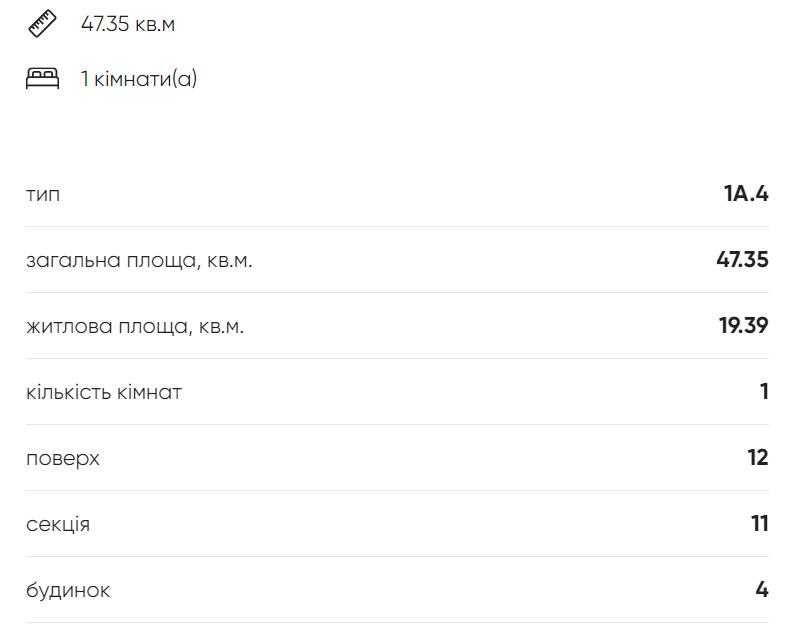The image size is (805, 641).
Task: Select the "1 кімнати(а)" text
Action: [x=139, y=79]
